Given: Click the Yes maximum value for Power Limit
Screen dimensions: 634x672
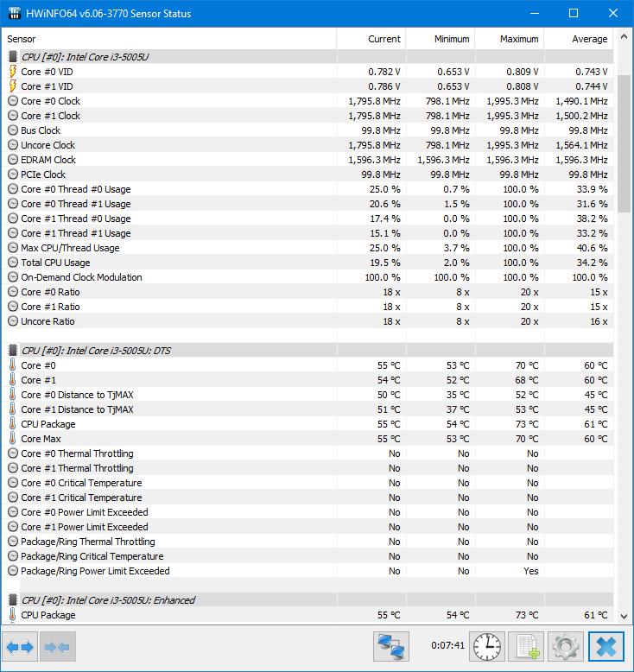Looking at the screenshot, I should click(530, 571).
